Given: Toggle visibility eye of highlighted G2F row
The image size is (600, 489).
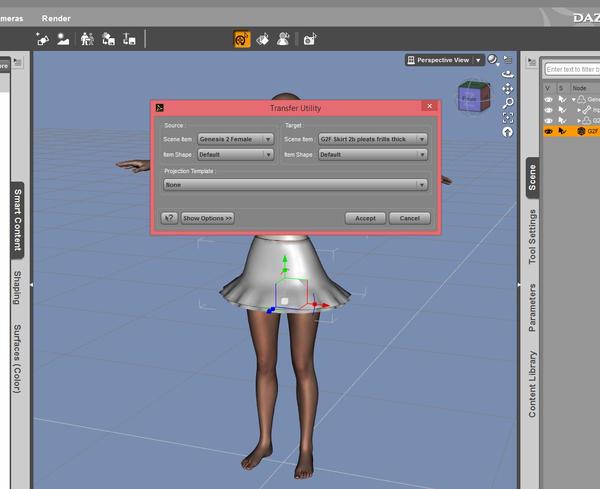Looking at the screenshot, I should tap(548, 131).
